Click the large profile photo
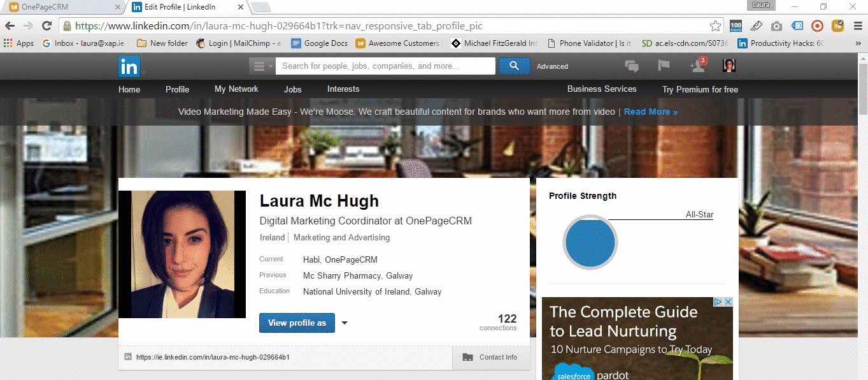 pos(182,254)
